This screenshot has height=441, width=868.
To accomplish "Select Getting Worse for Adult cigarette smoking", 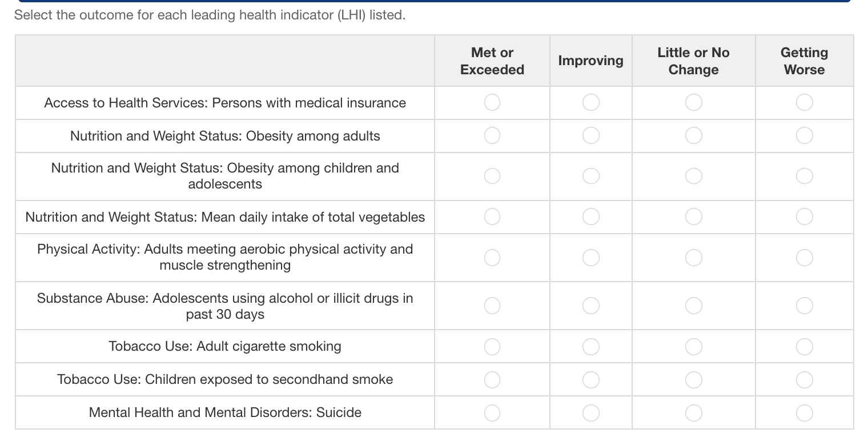I will pos(804,346).
